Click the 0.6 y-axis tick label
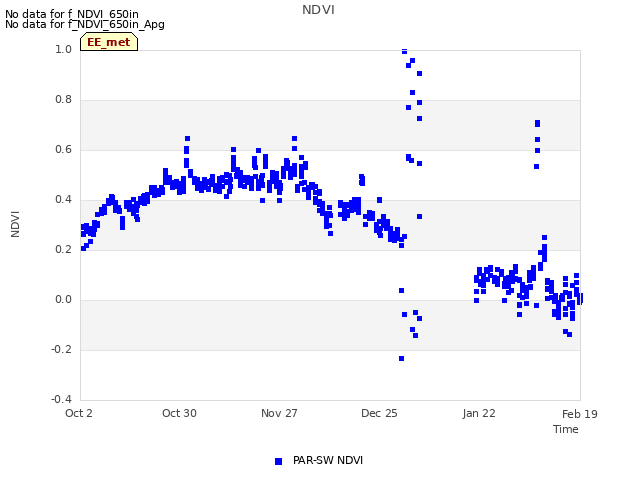 pyautogui.click(x=63, y=149)
